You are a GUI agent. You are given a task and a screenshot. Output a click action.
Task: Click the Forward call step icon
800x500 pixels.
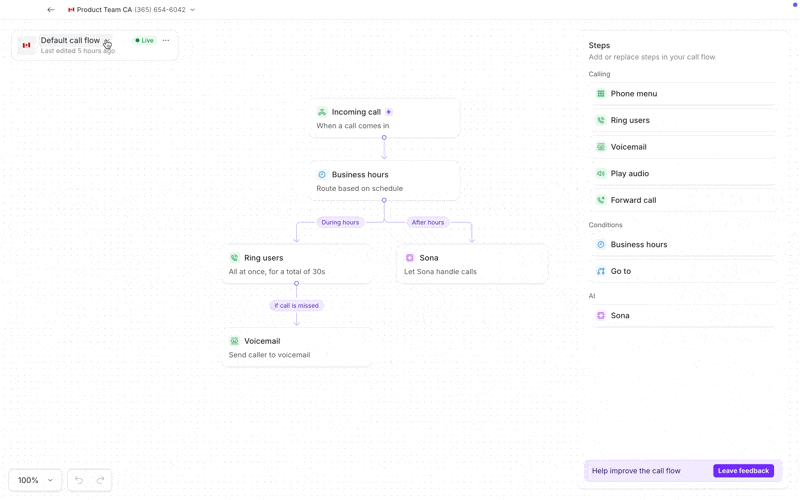pyautogui.click(x=601, y=200)
